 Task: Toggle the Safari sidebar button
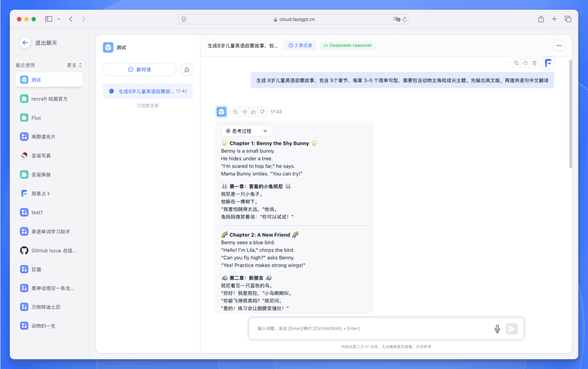pyautogui.click(x=49, y=19)
